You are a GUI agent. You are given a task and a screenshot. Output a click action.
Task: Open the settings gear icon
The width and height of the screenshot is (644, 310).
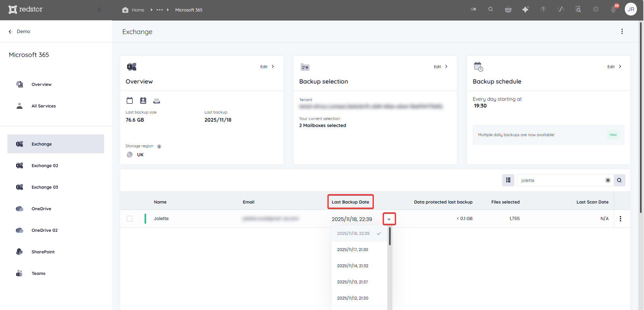[596, 9]
